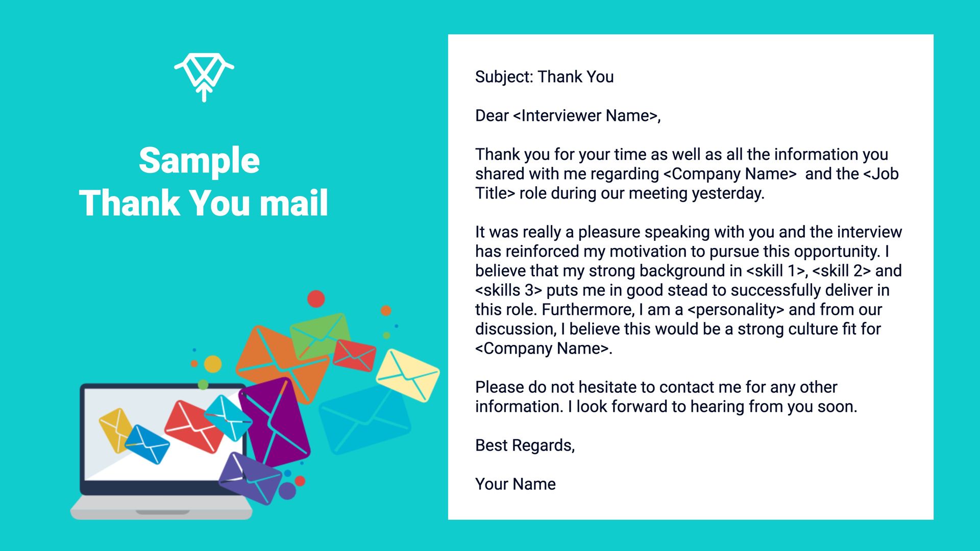Click the <Company Name> placeholder in first paragraph
This screenshot has height=551, width=980.
[730, 174]
